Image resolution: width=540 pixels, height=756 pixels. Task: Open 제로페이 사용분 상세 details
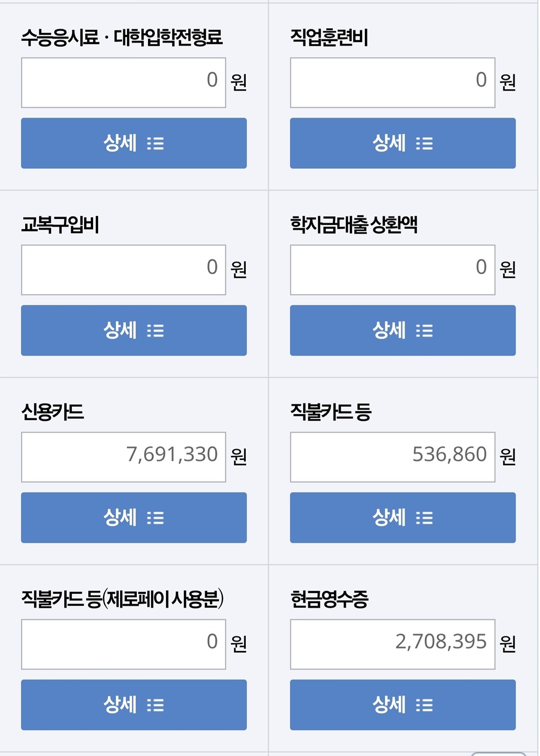[x=134, y=705]
